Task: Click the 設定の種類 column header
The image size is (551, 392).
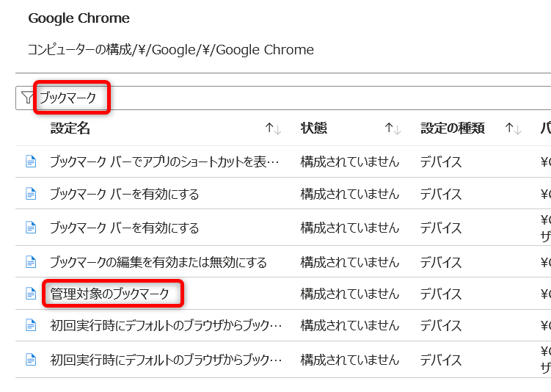Action: pyautogui.click(x=453, y=128)
